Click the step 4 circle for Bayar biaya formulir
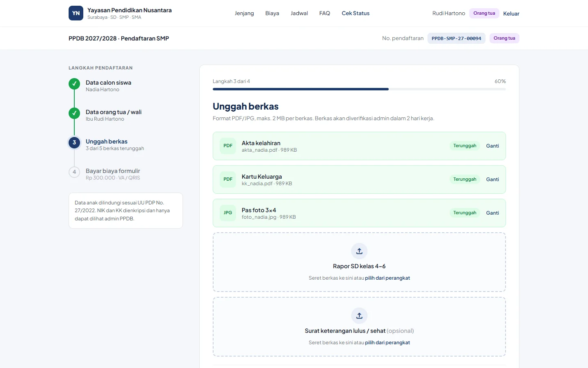This screenshot has height=368, width=588. (x=74, y=172)
